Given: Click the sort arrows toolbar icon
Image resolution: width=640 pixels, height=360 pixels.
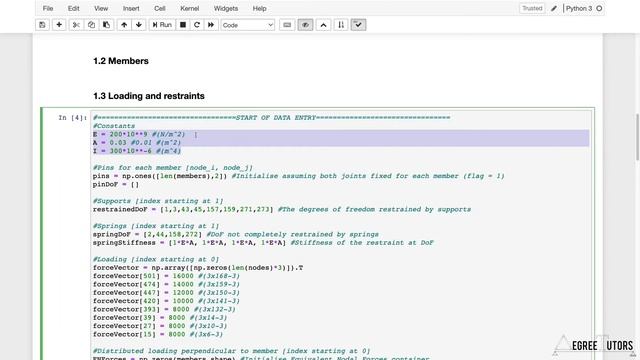Looking at the screenshot, I should pos(341,25).
